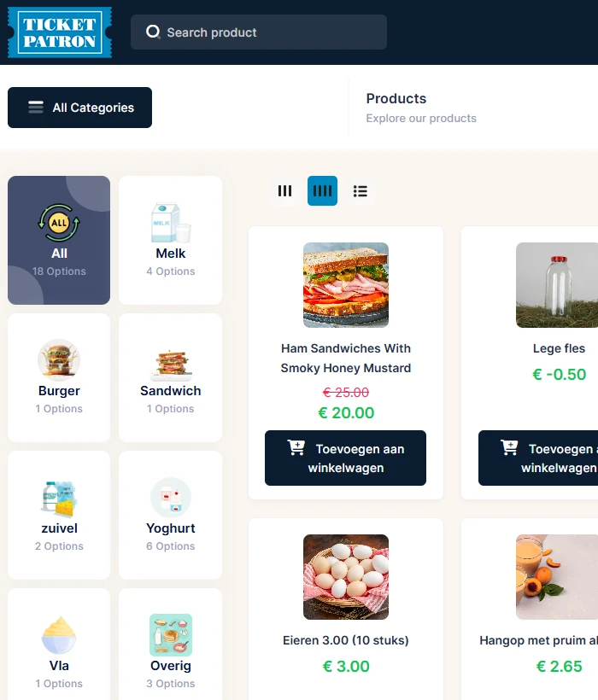598x700 pixels.
Task: Open the Eieren eggs product image
Action: tap(346, 577)
